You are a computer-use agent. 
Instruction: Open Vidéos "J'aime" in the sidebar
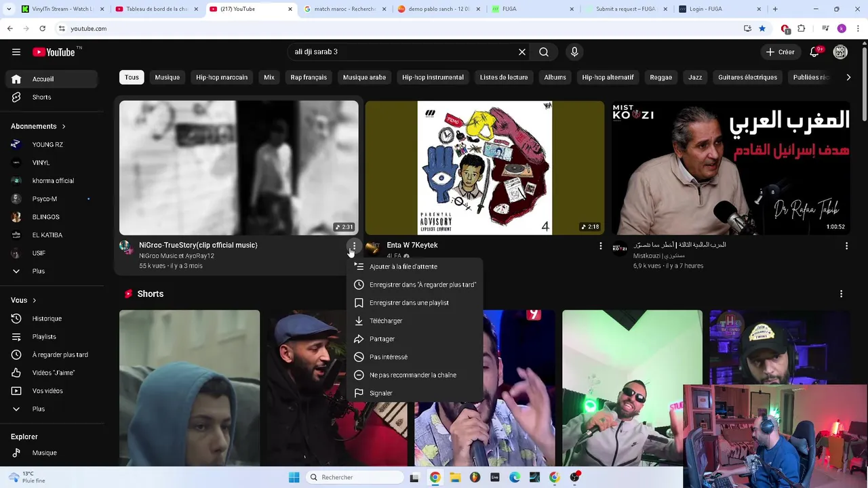[x=52, y=373]
